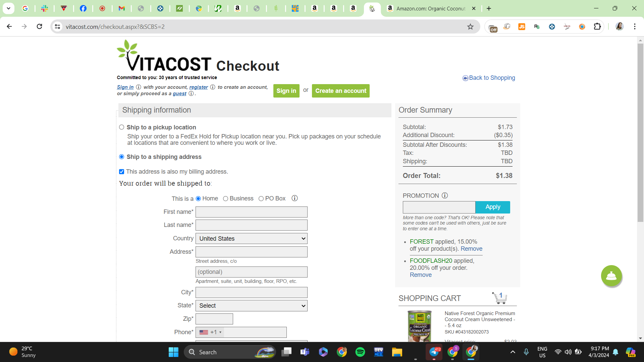
Task: Launch Spotify from the taskbar
Action: [360, 352]
